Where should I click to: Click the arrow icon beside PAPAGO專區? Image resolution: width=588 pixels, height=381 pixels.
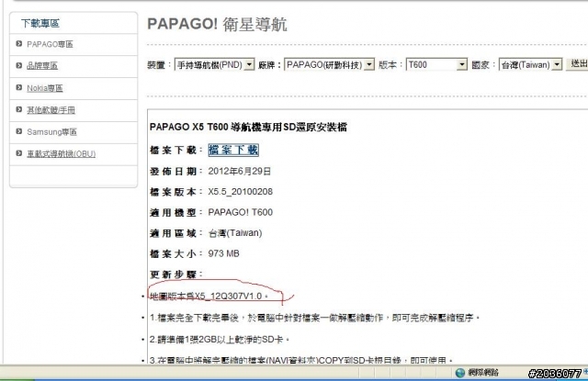point(19,44)
